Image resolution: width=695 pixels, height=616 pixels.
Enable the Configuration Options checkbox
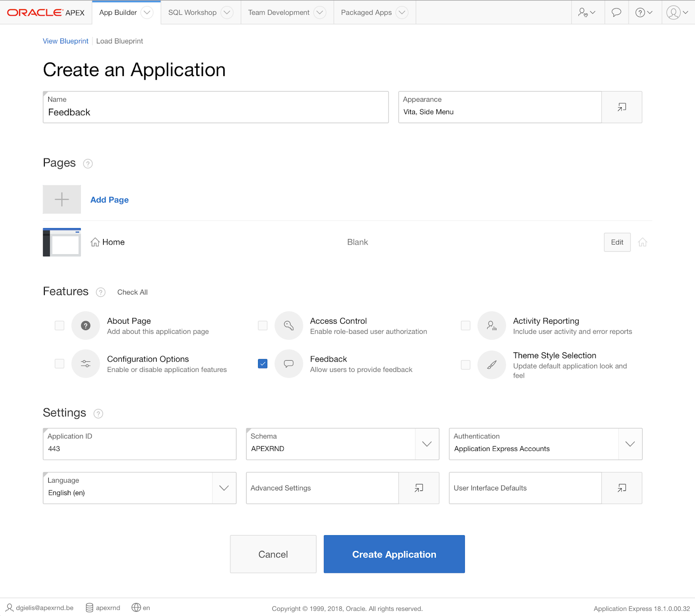pos(60,364)
